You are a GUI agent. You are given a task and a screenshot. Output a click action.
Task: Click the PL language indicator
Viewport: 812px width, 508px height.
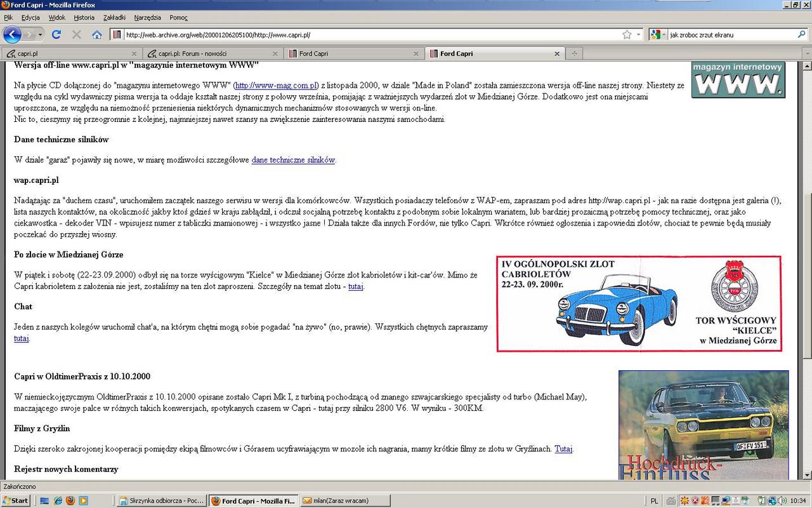click(654, 500)
